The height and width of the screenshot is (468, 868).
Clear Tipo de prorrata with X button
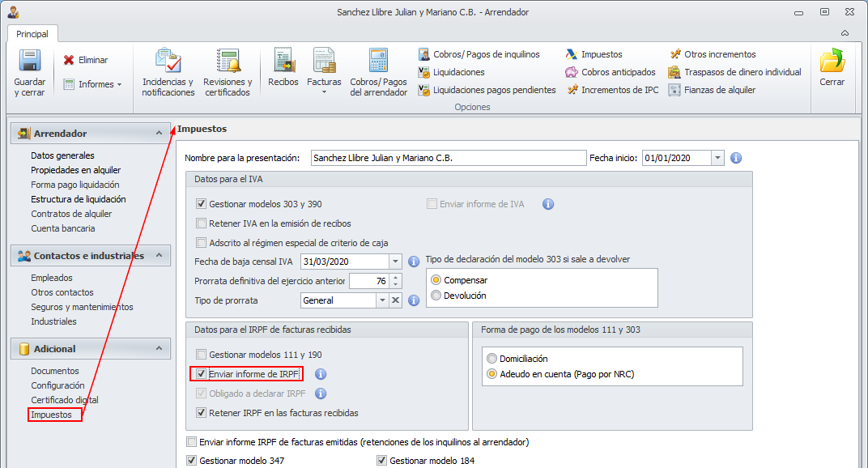tap(395, 300)
